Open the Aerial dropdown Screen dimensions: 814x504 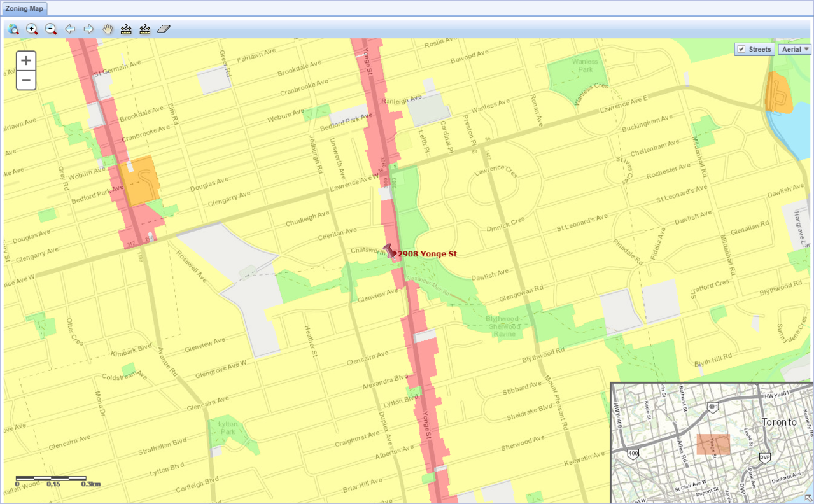794,50
